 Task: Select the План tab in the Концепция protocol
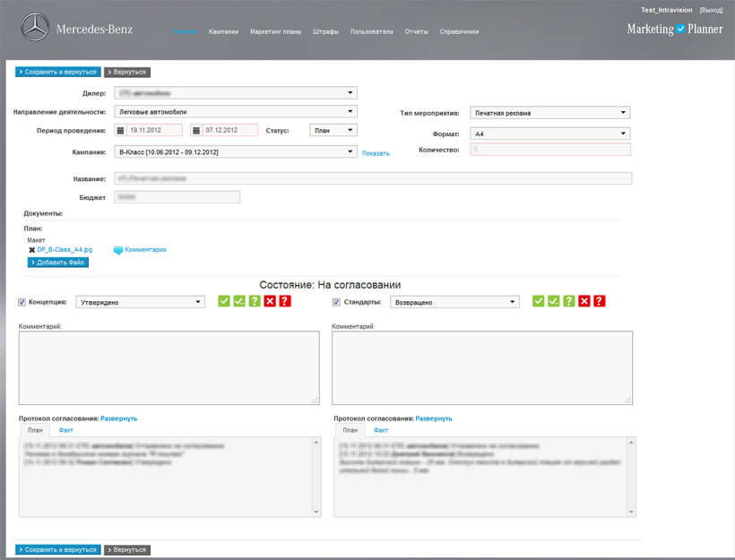[x=35, y=430]
